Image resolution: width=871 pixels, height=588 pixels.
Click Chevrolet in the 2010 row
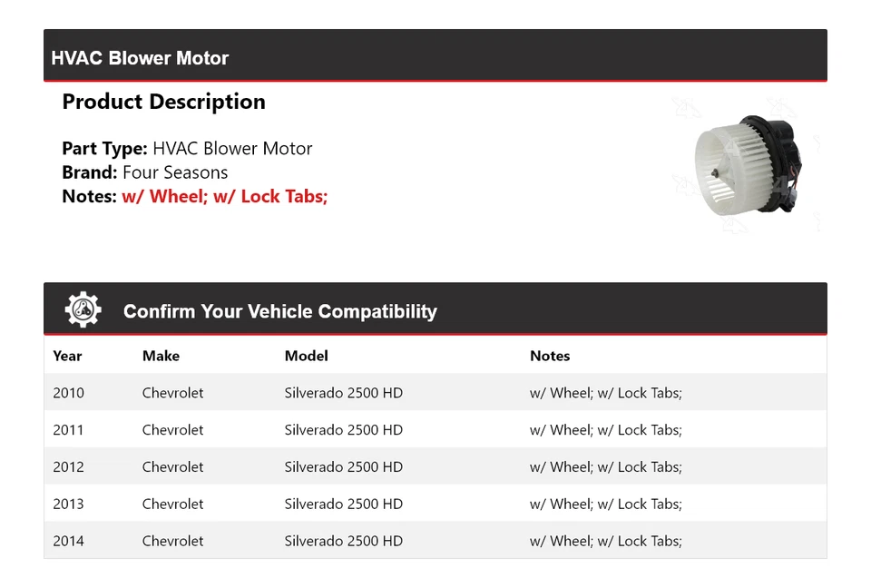tap(172, 393)
